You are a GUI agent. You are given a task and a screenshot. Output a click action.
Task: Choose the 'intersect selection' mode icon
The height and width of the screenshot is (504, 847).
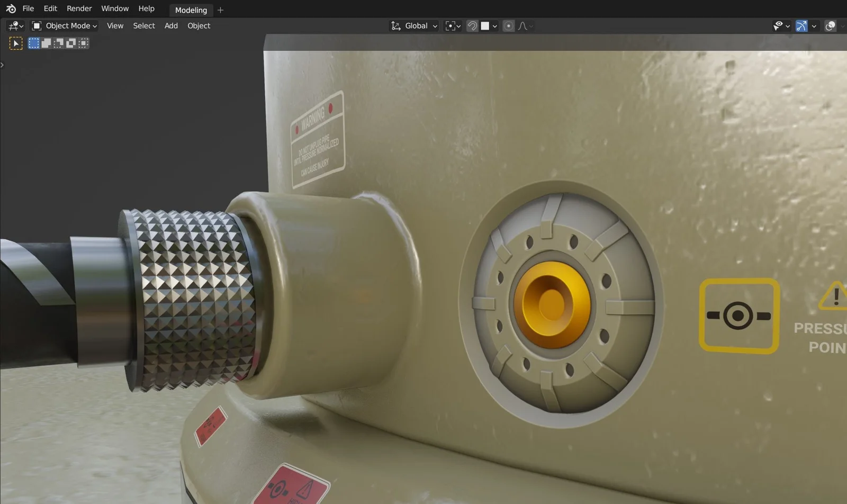pos(83,43)
